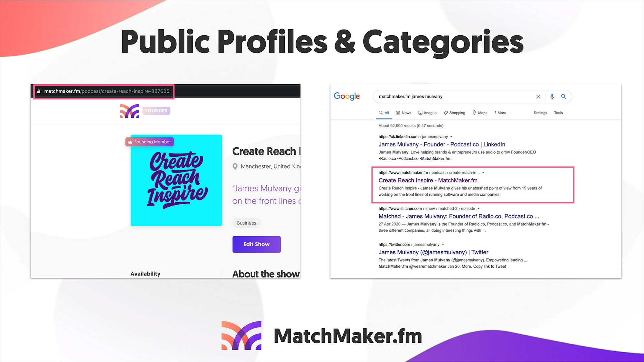
Task: Click the Google search input field
Action: point(455,96)
